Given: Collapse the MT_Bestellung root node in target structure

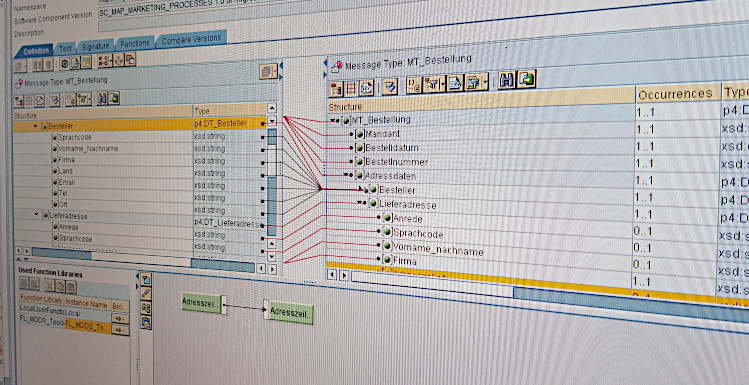Looking at the screenshot, I should coord(333,121).
